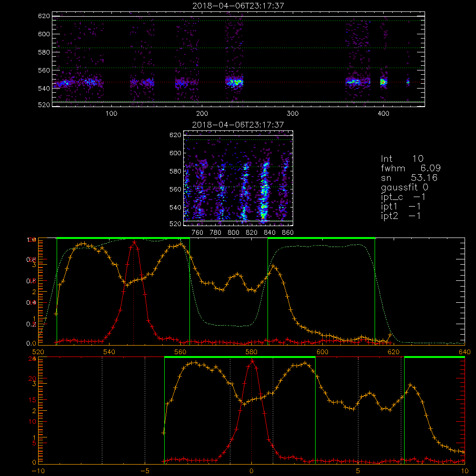Click x-axis label 780 on zoomed spectrogram
The height and width of the screenshot is (476, 476).
point(216,233)
